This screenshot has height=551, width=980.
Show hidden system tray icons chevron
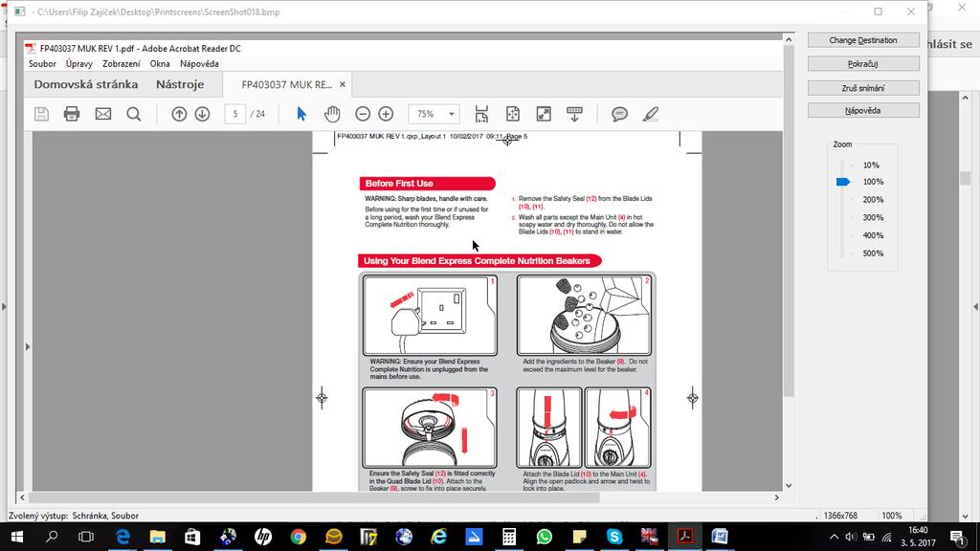(834, 537)
